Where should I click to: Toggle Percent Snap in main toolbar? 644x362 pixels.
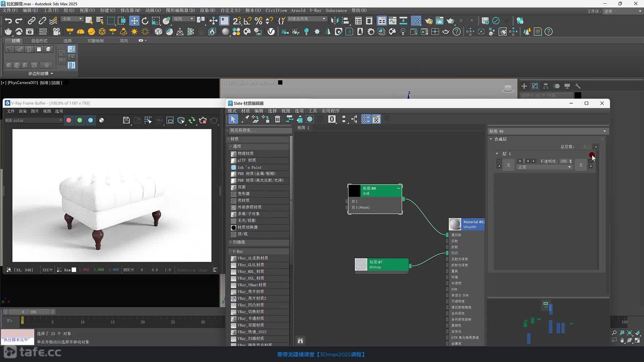(258, 21)
